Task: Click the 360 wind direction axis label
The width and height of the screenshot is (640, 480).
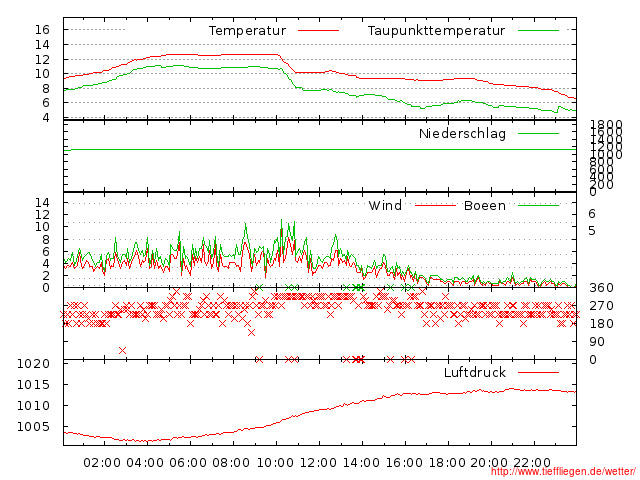Action: [x=601, y=288]
